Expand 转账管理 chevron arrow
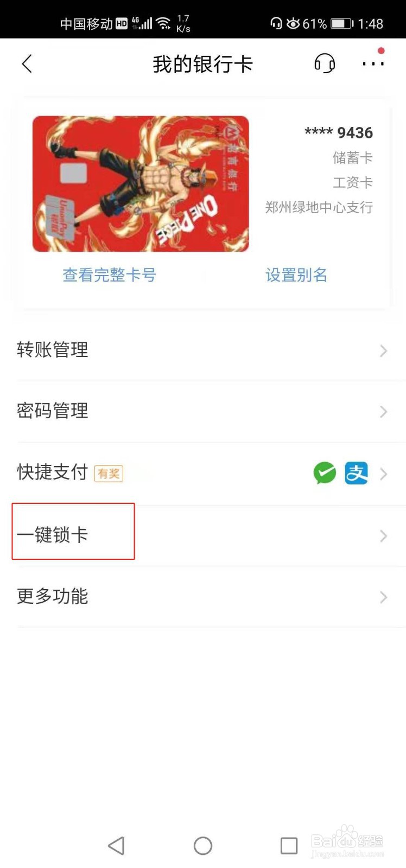This screenshot has width=406, height=868. coord(384,351)
